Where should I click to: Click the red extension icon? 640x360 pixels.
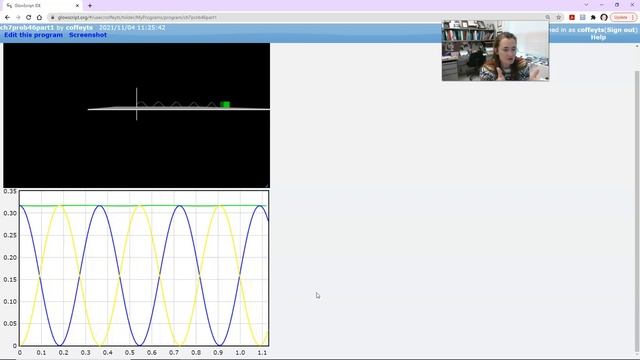(572, 18)
